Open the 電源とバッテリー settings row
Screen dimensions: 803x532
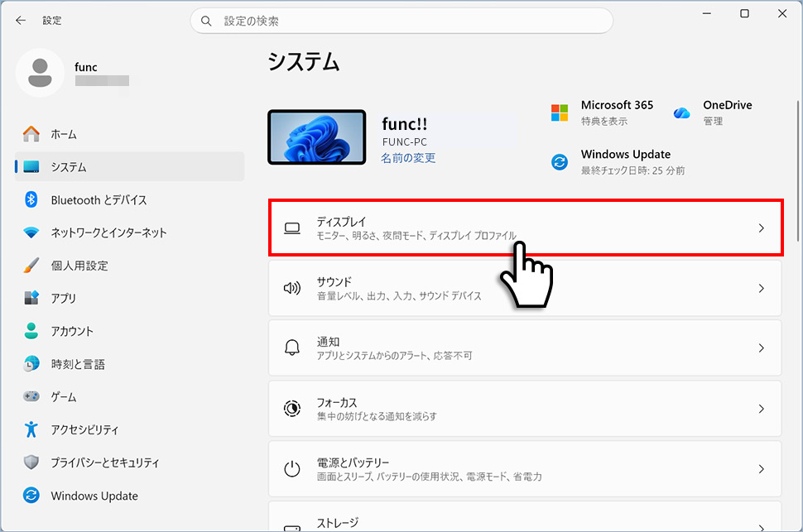click(x=525, y=468)
